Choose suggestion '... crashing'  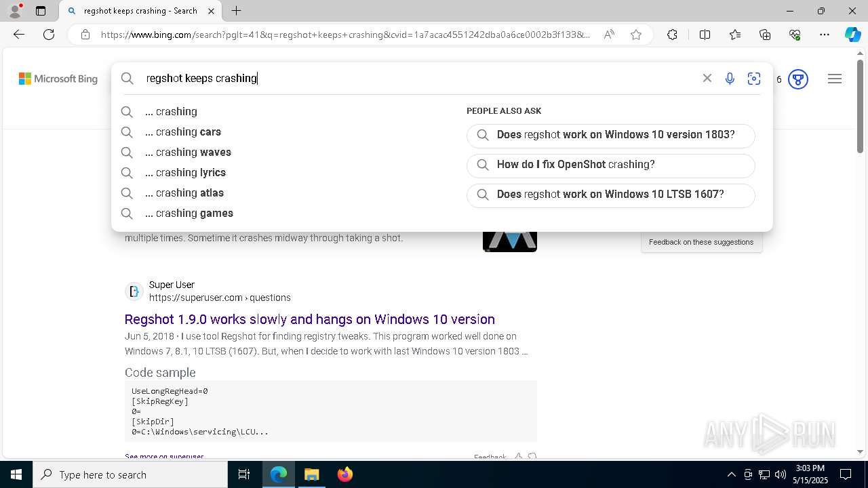(171, 111)
